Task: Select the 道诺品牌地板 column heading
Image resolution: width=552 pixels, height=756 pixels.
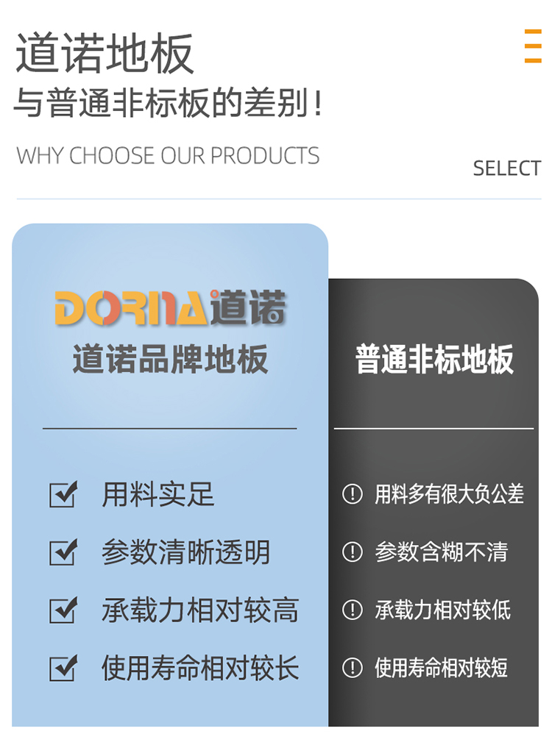Action: click(170, 359)
